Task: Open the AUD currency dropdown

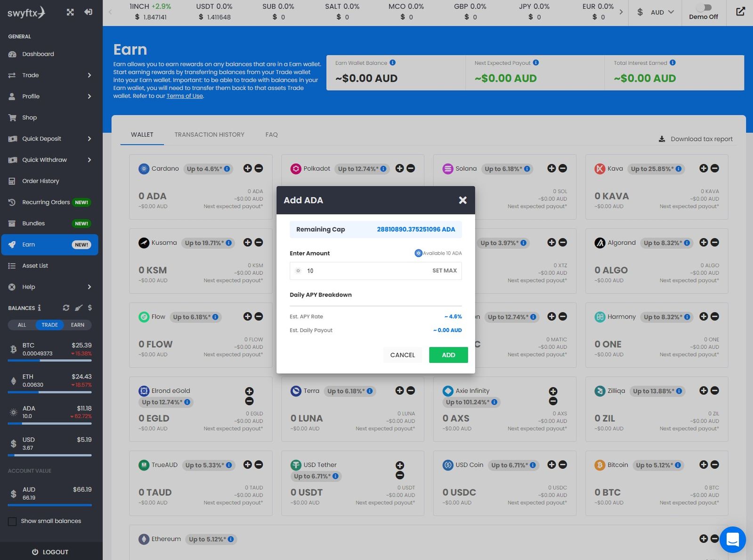Action: pyautogui.click(x=656, y=12)
